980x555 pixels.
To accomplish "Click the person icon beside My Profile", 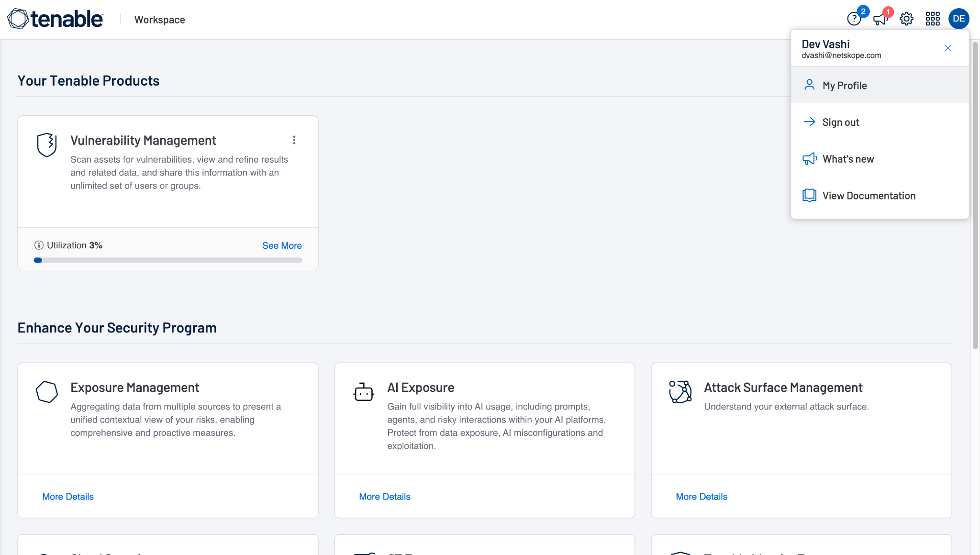I will pyautogui.click(x=809, y=85).
